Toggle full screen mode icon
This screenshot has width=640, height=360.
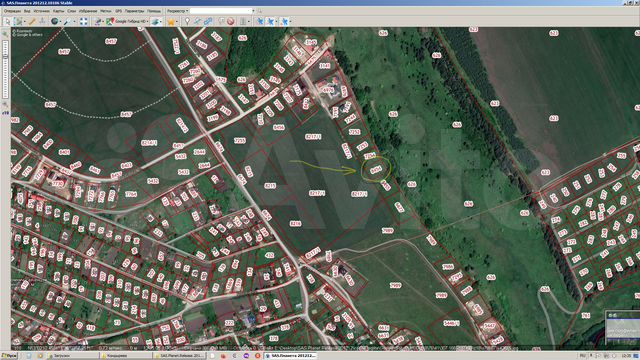click(x=84, y=21)
